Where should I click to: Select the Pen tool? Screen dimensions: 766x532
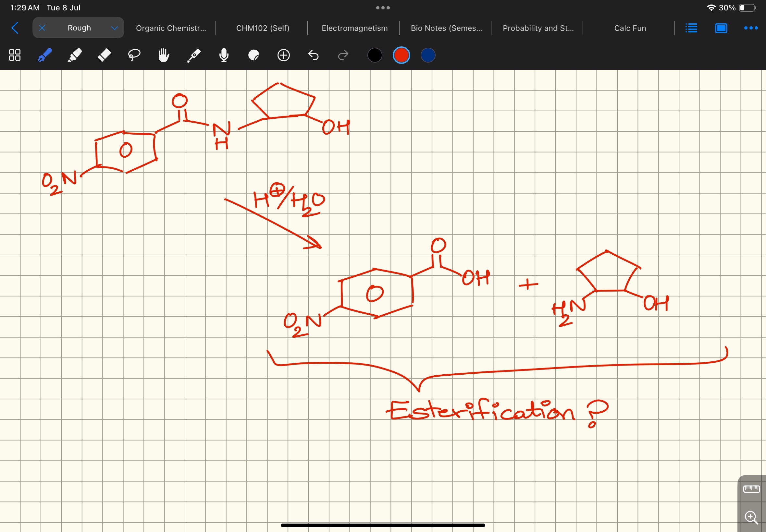tap(44, 55)
